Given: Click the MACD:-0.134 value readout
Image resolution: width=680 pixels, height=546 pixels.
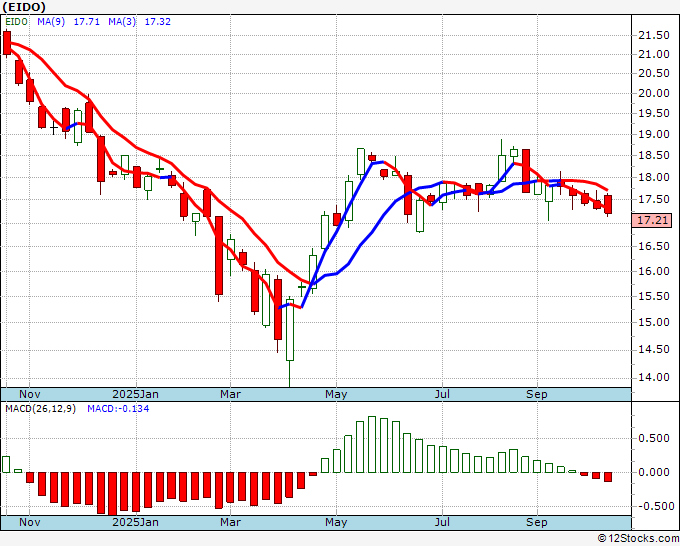Looking at the screenshot, I should (118, 409).
